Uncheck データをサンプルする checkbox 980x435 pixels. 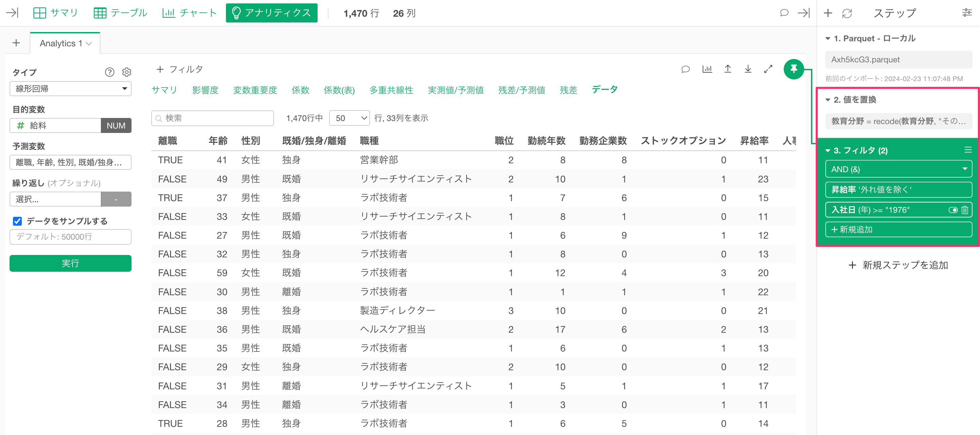(17, 221)
